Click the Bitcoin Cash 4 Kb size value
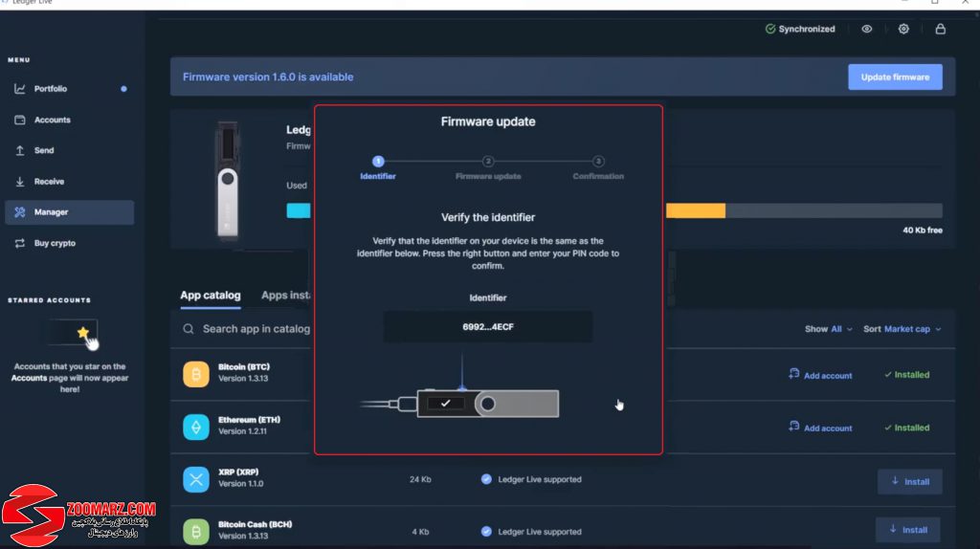 click(420, 532)
